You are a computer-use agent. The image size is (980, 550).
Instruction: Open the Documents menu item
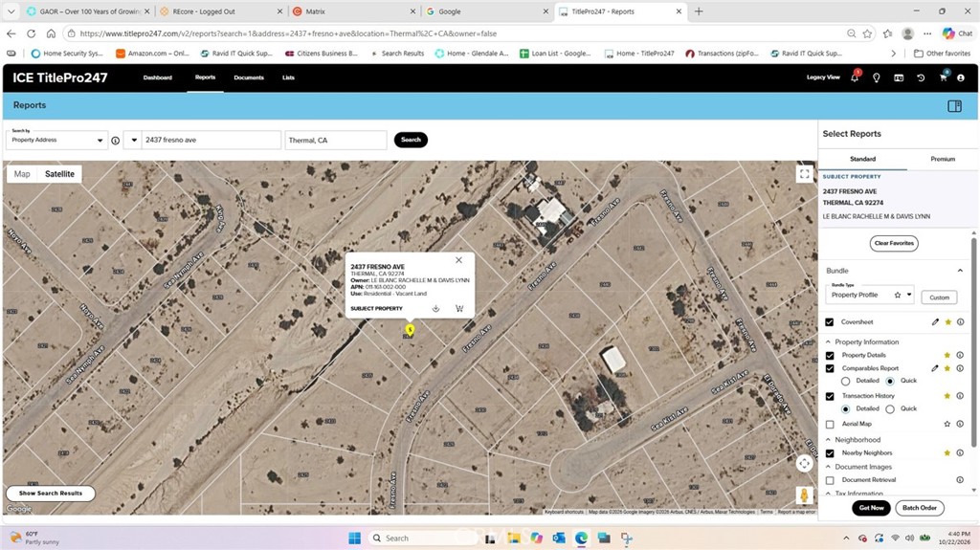[249, 77]
